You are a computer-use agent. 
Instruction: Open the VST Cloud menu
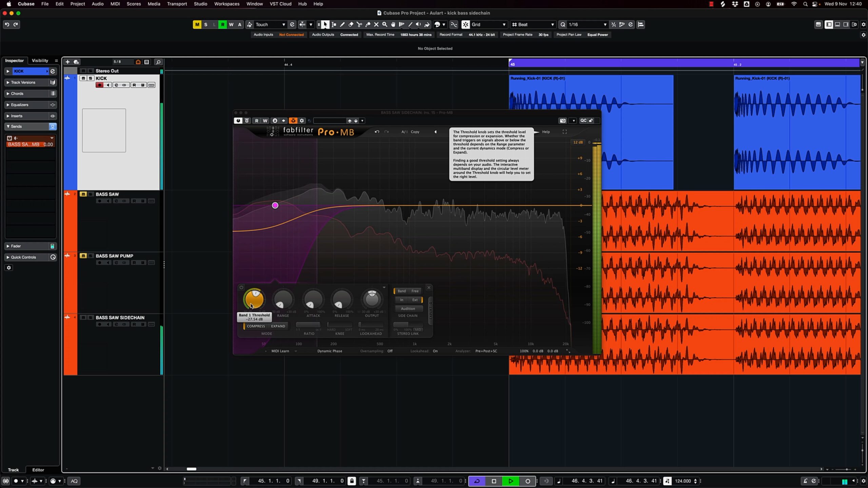[x=280, y=4]
